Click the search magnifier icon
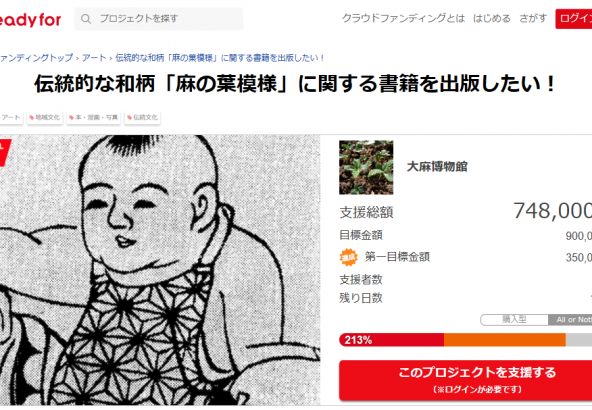The width and height of the screenshot is (592, 410). pyautogui.click(x=86, y=19)
